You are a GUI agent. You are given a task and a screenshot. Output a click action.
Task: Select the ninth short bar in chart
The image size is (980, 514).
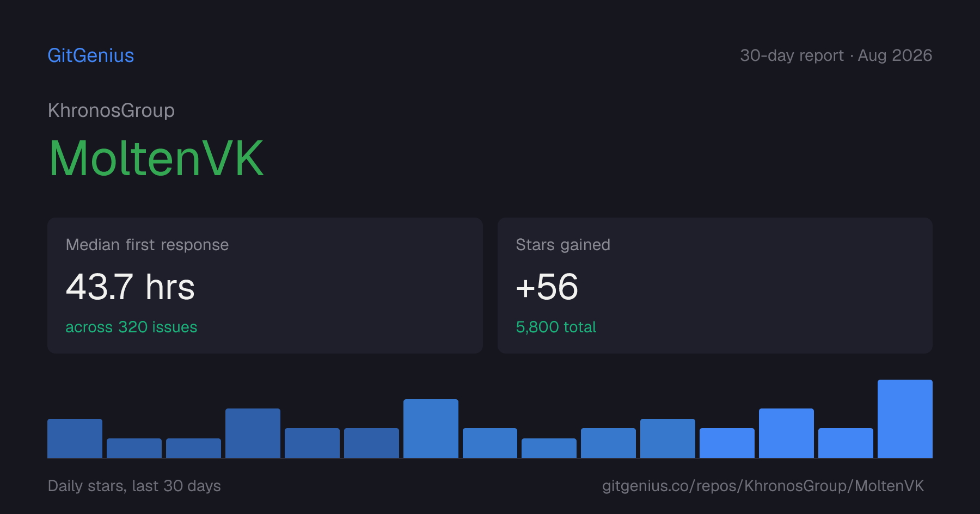pyautogui.click(x=549, y=448)
